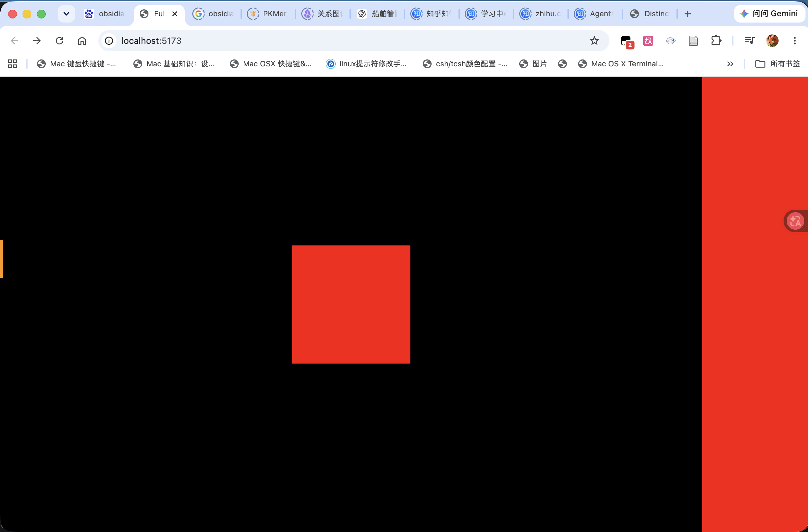Open bookmark Mac 键盘快捷键
Image resolution: width=808 pixels, height=532 pixels.
tap(76, 64)
